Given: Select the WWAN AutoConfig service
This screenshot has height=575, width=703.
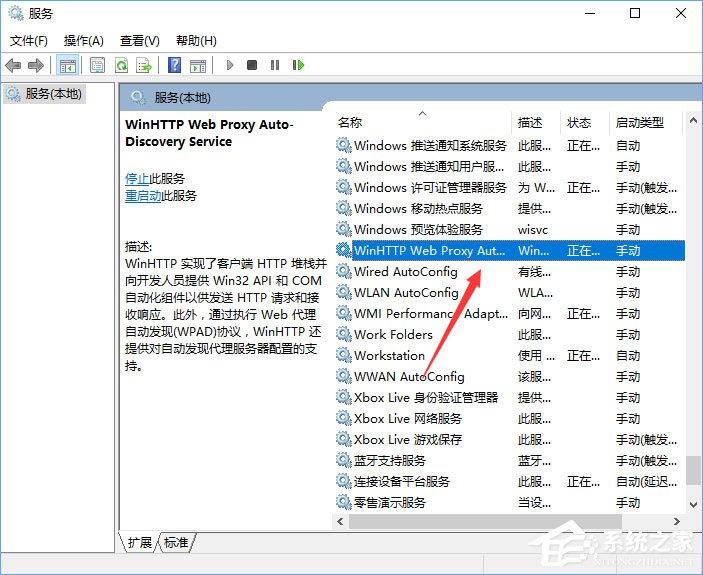Looking at the screenshot, I should 510,376.
